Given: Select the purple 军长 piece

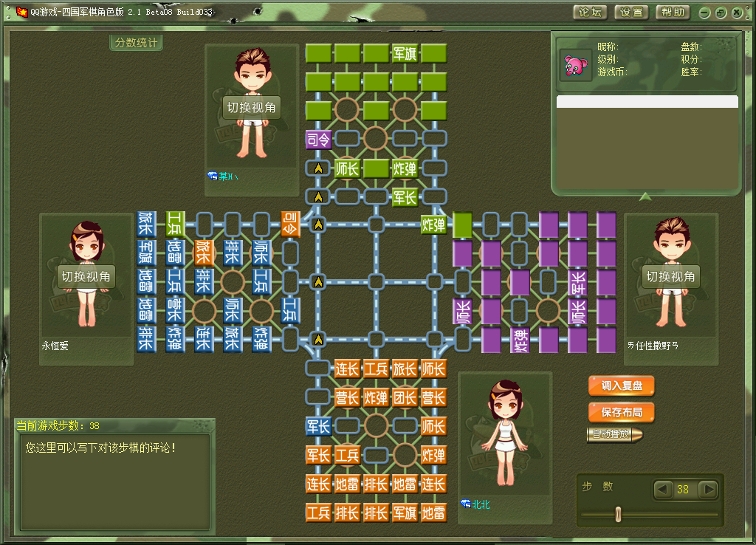Looking at the screenshot, I should tap(577, 281).
